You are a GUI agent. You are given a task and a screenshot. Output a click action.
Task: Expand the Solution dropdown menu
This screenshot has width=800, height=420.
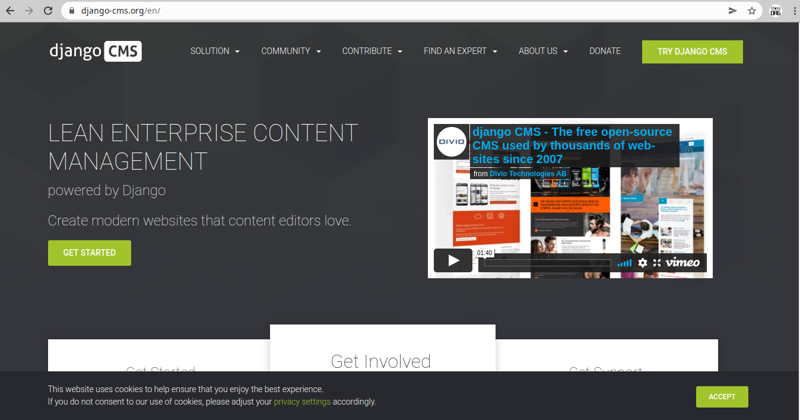pyautogui.click(x=215, y=51)
